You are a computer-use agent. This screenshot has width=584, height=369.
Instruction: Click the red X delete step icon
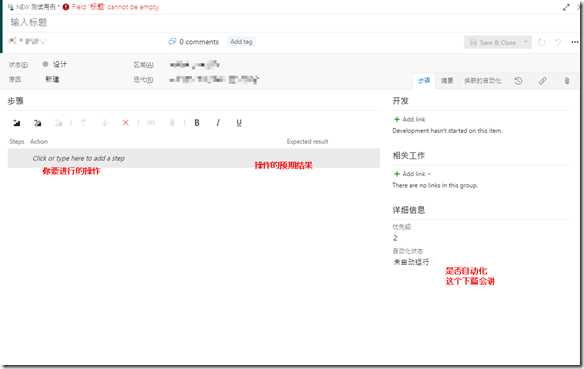[x=126, y=123]
